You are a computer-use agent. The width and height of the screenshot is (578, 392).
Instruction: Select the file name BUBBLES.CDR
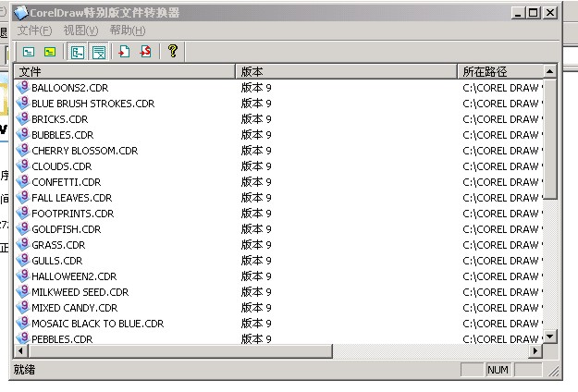63,135
